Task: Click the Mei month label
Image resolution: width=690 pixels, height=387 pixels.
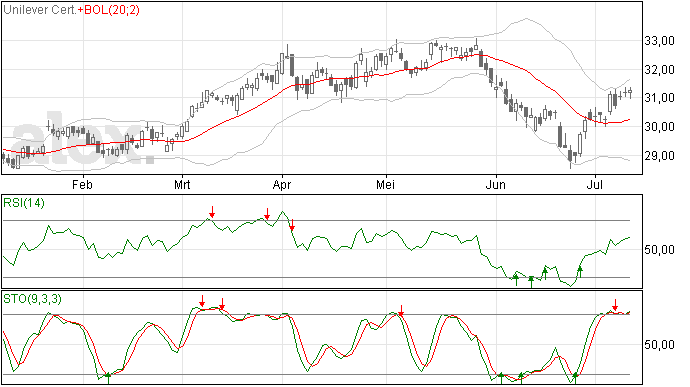Action: tap(385, 184)
